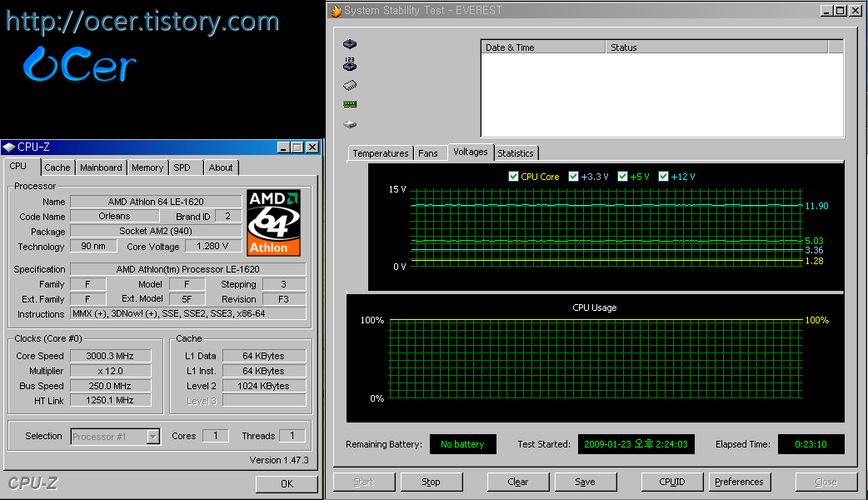Click the L1 Inst. value 64 KBytes

point(264,371)
